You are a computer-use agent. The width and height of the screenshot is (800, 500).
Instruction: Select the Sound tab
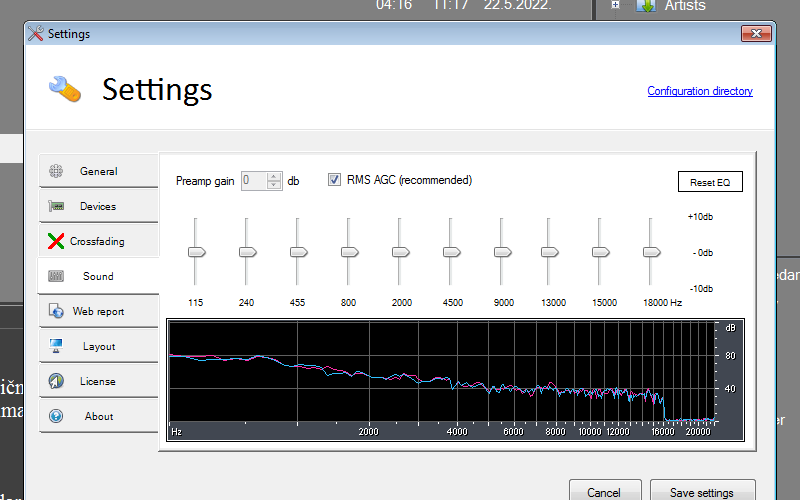pos(98,276)
